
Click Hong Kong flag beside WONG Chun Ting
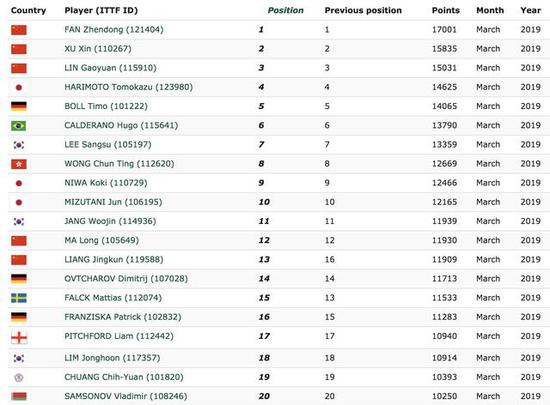pos(19,164)
